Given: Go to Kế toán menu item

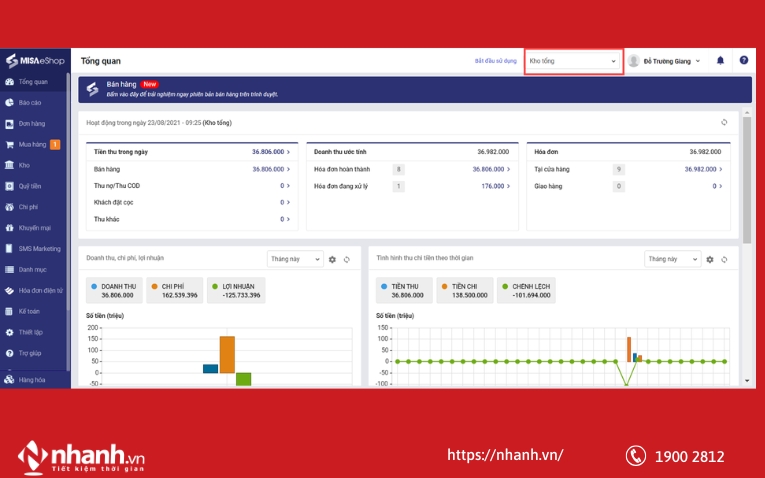Looking at the screenshot, I should (29, 311).
